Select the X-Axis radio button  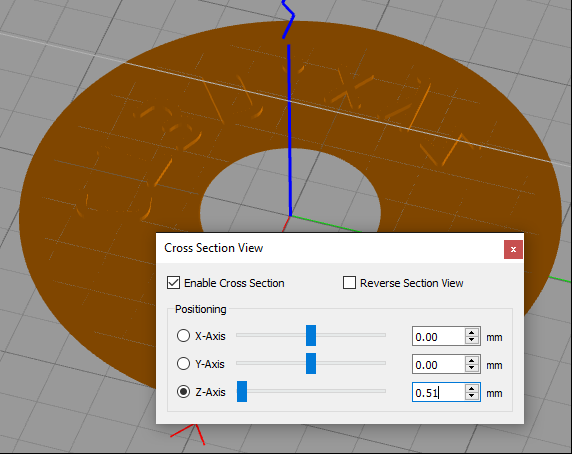pyautogui.click(x=183, y=335)
